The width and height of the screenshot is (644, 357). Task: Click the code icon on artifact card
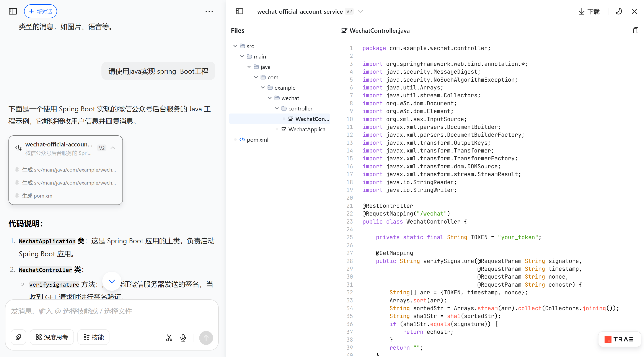click(x=18, y=148)
